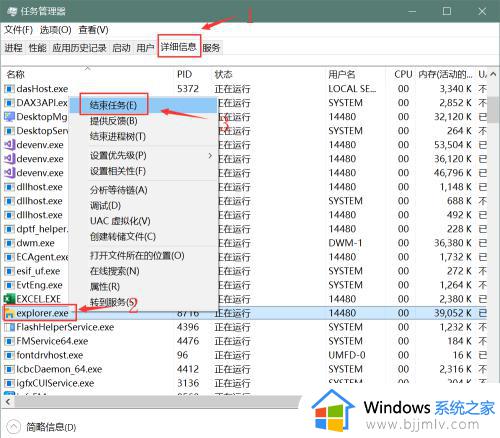Click the 53,504 K memory cell
This screenshot has width=500, height=438.
pyautogui.click(x=453, y=145)
